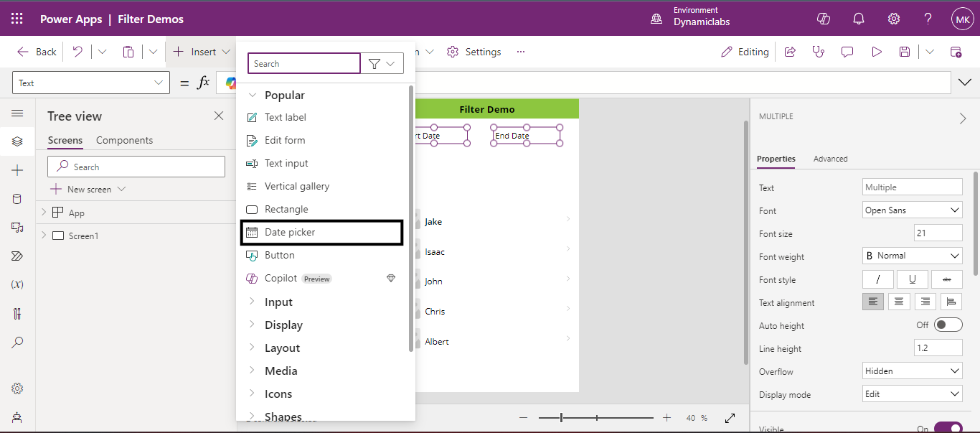Open the Advanced properties tab

click(x=830, y=159)
